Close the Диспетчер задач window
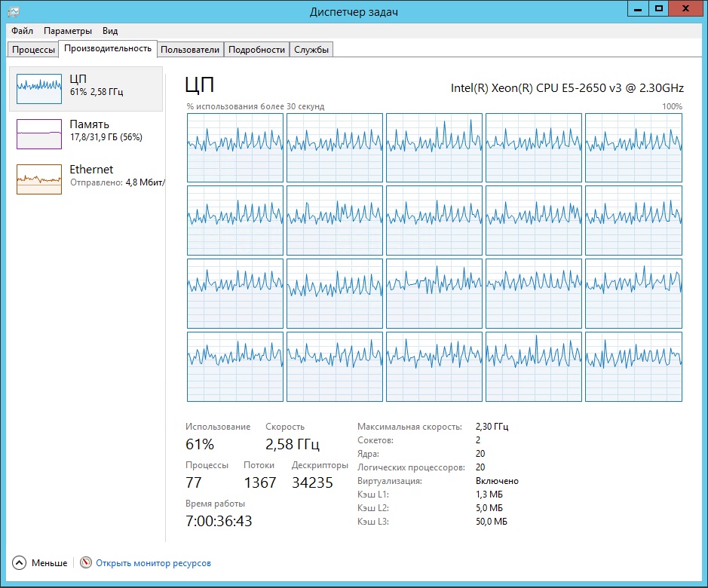This screenshot has width=708, height=588. 686,8
